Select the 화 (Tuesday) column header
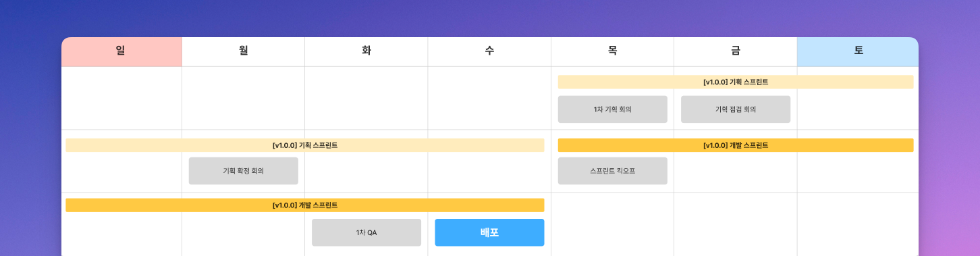This screenshot has height=256, width=980. (366, 51)
